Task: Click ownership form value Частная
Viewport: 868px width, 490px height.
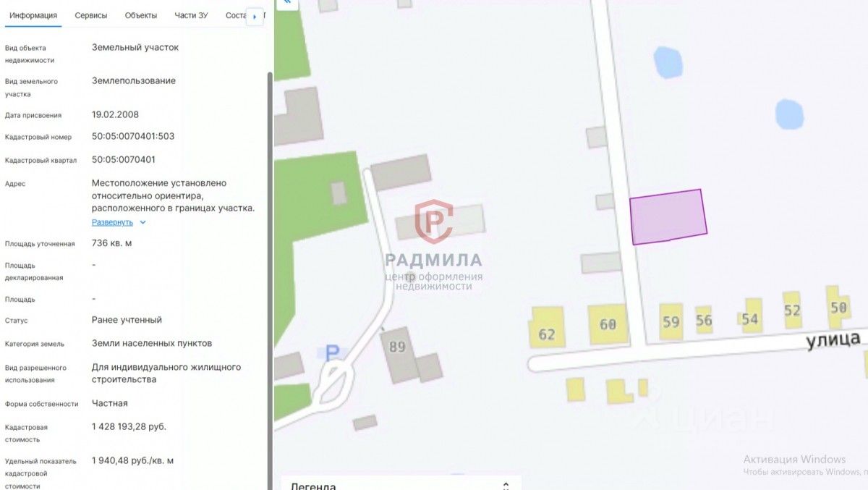Action: pos(110,403)
